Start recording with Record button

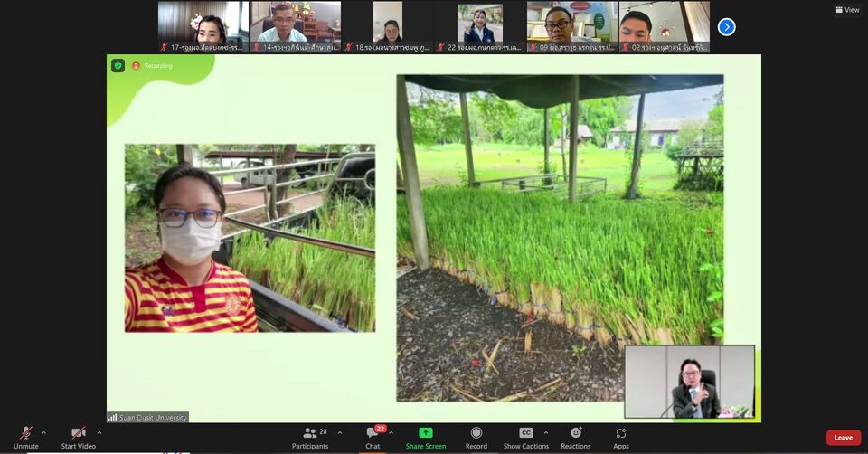(x=476, y=438)
